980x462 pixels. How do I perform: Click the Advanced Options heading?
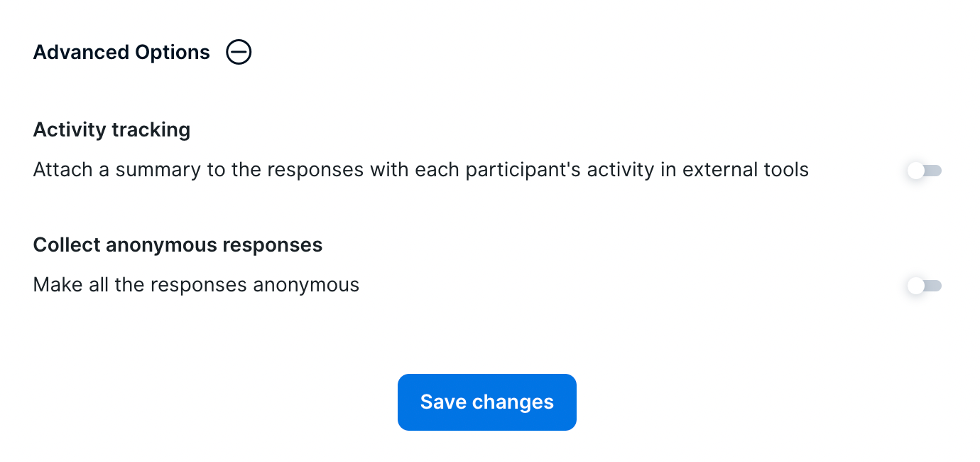[x=121, y=53]
